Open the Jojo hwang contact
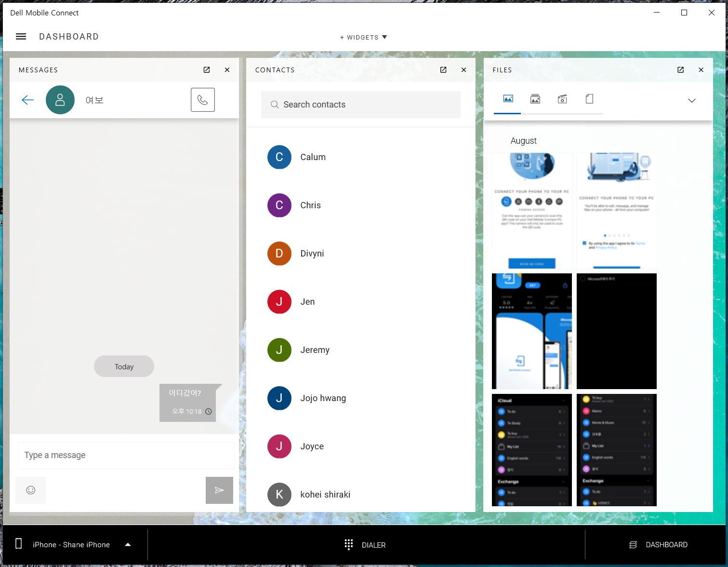The width and height of the screenshot is (728, 567). [x=361, y=398]
